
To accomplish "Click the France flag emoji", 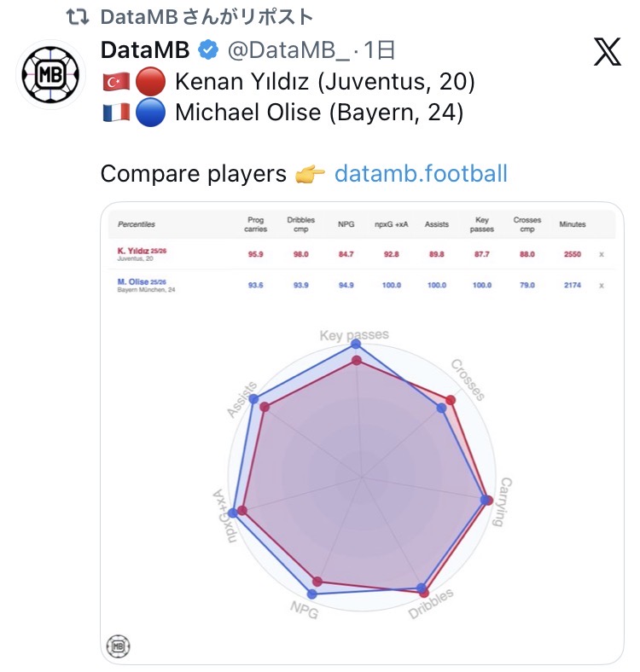I will pos(116,113).
